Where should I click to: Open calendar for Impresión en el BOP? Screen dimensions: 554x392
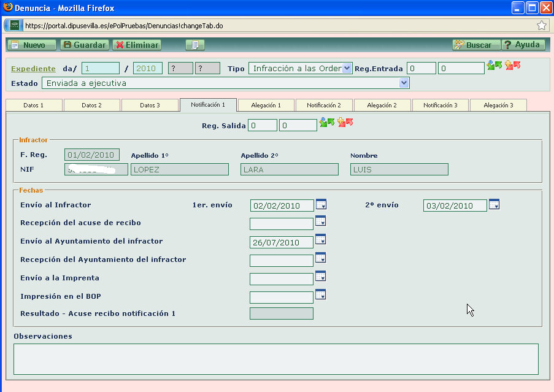pos(321,294)
